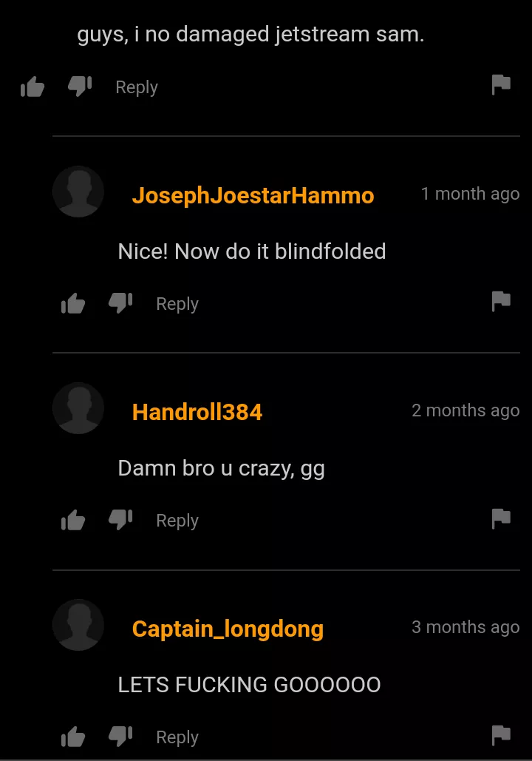Screen dimensions: 532x761
Task: Flag the 'LETS FUCKING GOOOOOO' comment
Action: coord(501,735)
